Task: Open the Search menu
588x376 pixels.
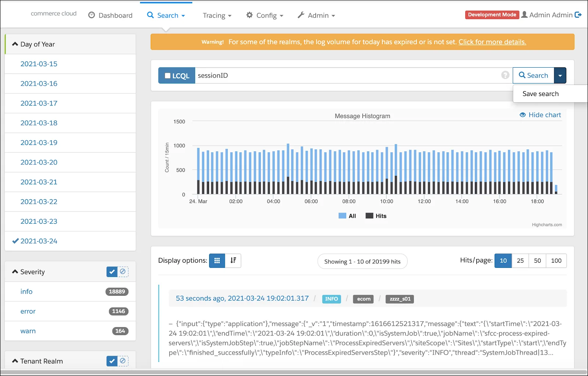Action: (166, 15)
